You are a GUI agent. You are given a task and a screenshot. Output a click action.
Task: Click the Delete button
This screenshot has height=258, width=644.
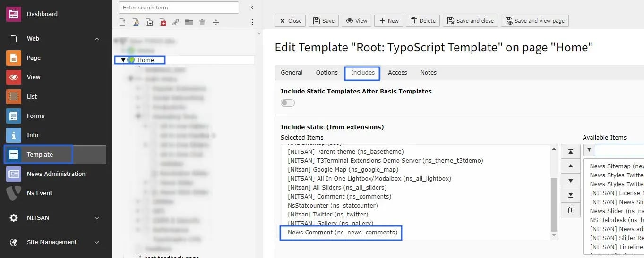pos(423,21)
